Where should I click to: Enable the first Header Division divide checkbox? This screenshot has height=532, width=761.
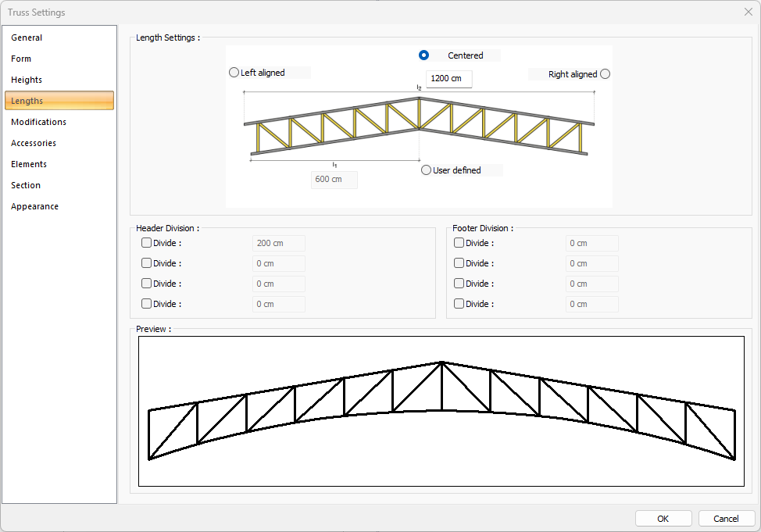146,242
